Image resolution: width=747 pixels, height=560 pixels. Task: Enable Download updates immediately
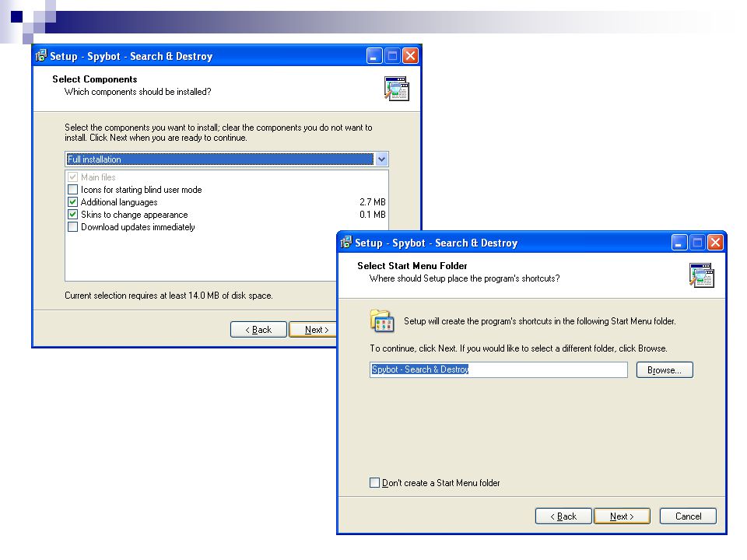[x=73, y=226]
